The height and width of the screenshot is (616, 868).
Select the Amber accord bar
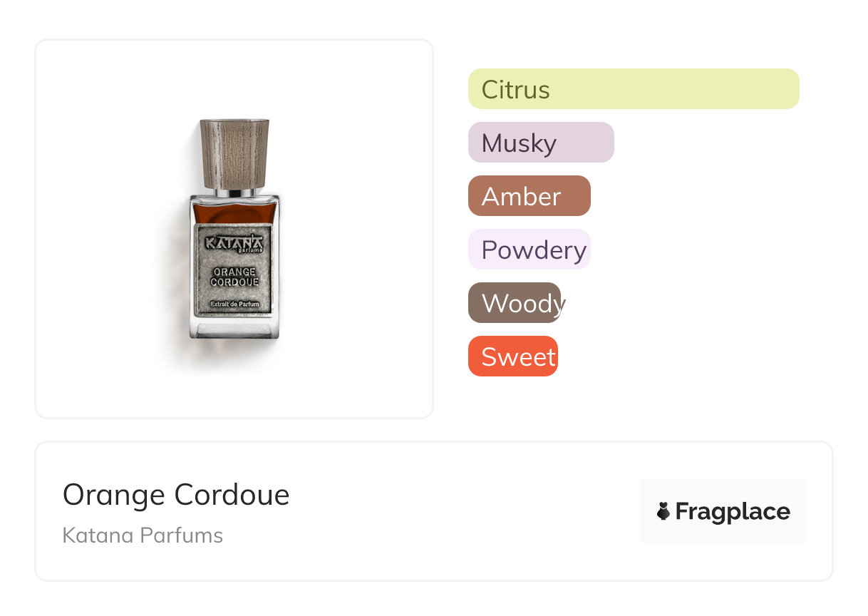click(529, 196)
